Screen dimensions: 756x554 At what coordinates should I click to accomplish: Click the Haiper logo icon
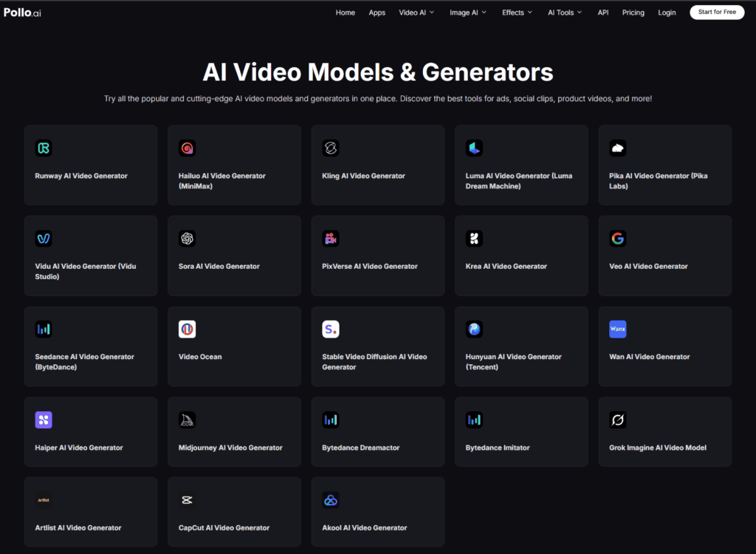44,420
